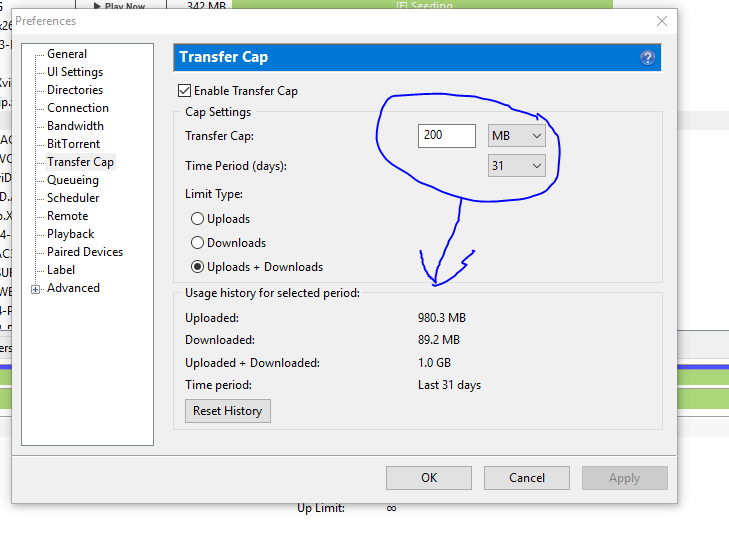The width and height of the screenshot is (729, 541).
Task: Select Label in the preferences tree
Action: click(x=61, y=270)
